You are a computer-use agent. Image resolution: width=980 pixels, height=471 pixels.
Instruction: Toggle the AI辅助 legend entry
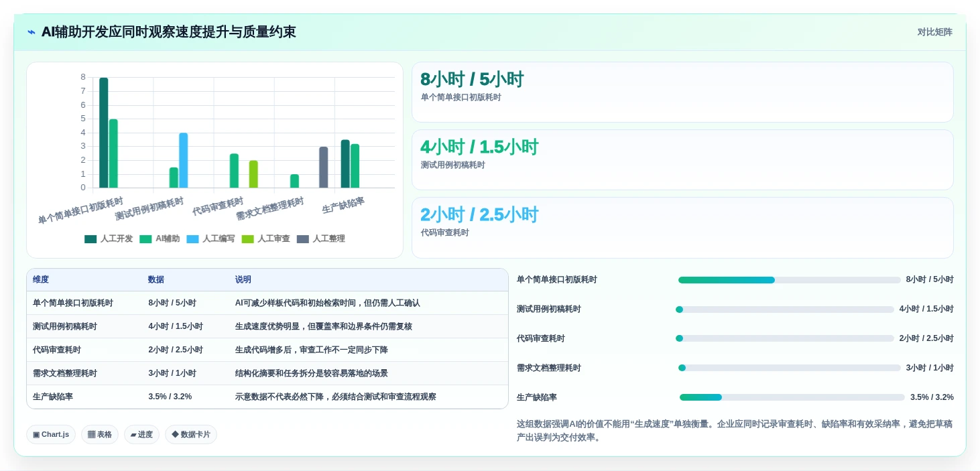(160, 239)
